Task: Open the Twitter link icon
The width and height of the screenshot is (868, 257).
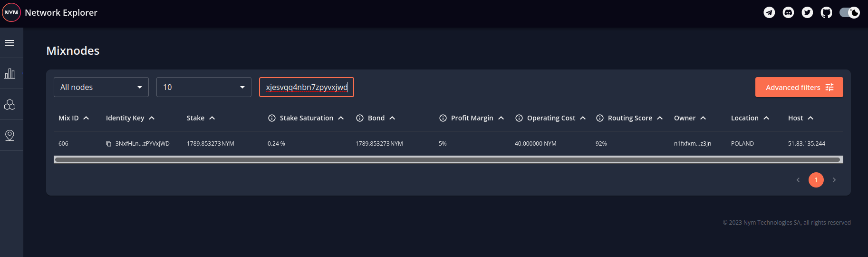Action: click(x=807, y=12)
